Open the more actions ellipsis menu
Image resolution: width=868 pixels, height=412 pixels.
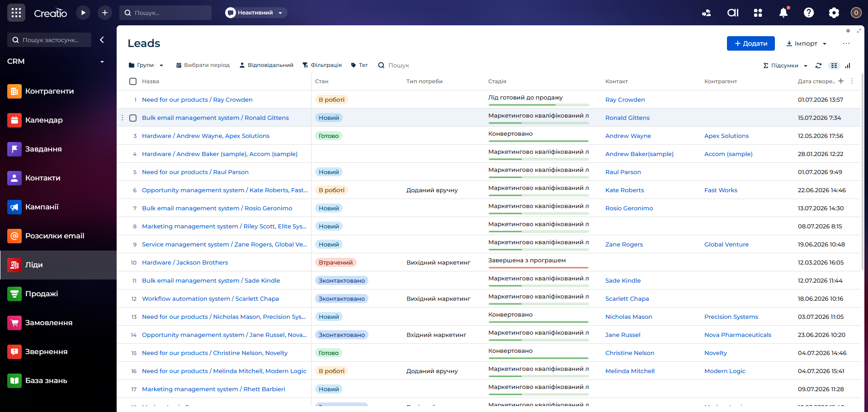coord(846,43)
